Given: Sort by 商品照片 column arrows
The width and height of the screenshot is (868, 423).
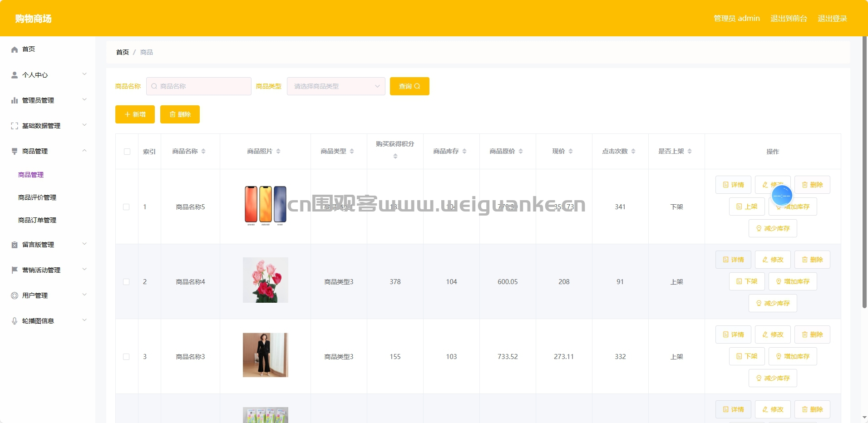Looking at the screenshot, I should (278, 151).
